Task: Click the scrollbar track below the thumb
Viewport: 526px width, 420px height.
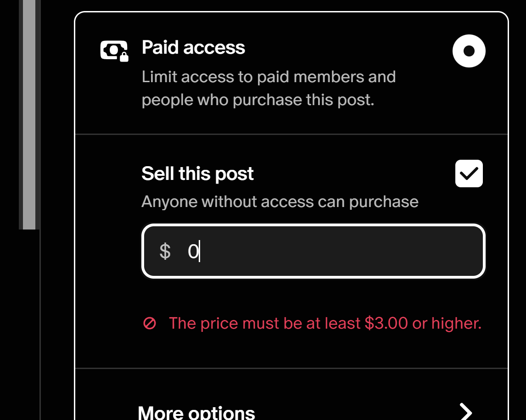Action: point(29,325)
